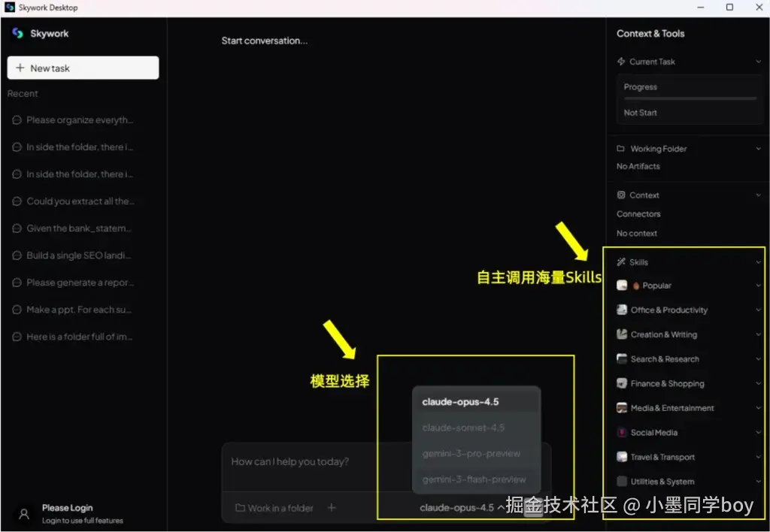Expand the Social Media chevron
This screenshot has width=770, height=532.
pos(758,432)
